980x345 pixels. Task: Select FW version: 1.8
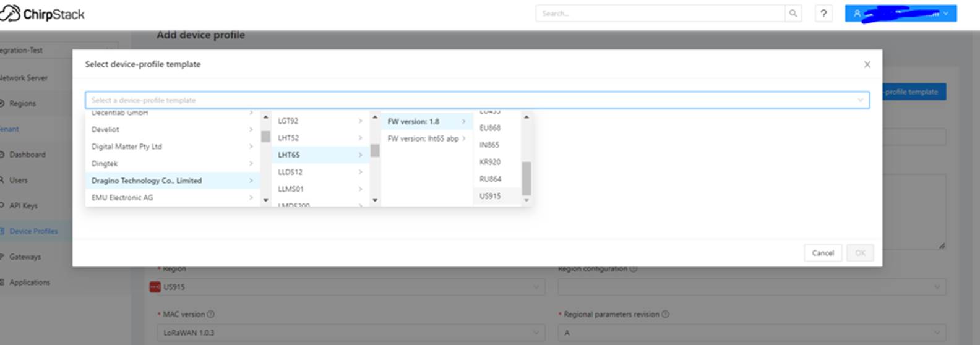427,121
